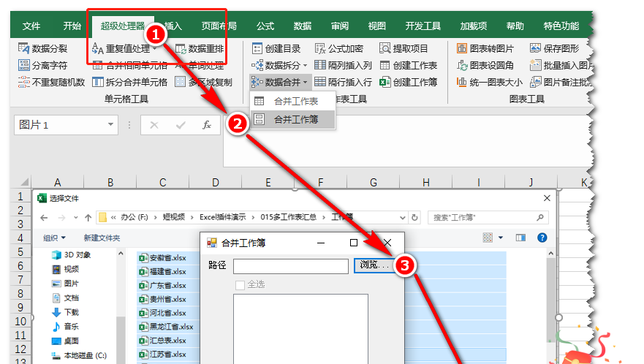
Task: Click the 公式加密 icon
Action: click(x=320, y=49)
